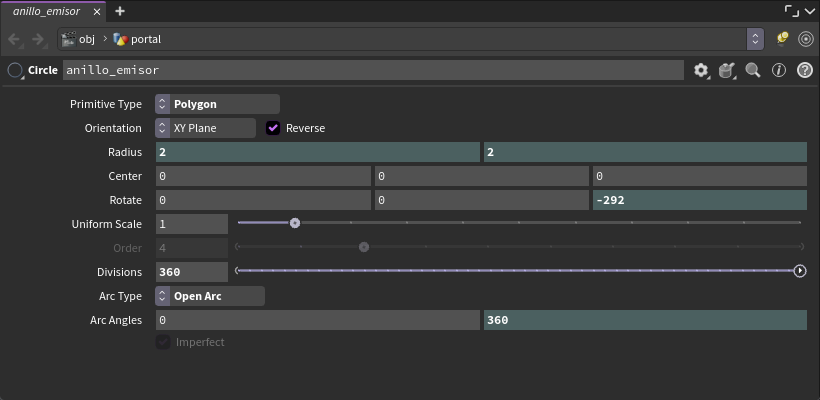Click the disabled Imperfect checkbox
Screen dimensions: 820x400
[x=163, y=342]
